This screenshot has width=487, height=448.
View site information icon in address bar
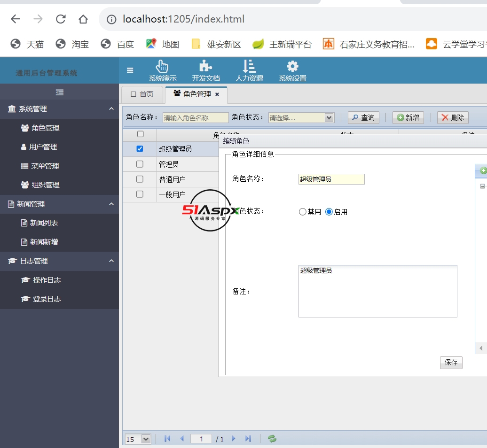[x=111, y=20]
